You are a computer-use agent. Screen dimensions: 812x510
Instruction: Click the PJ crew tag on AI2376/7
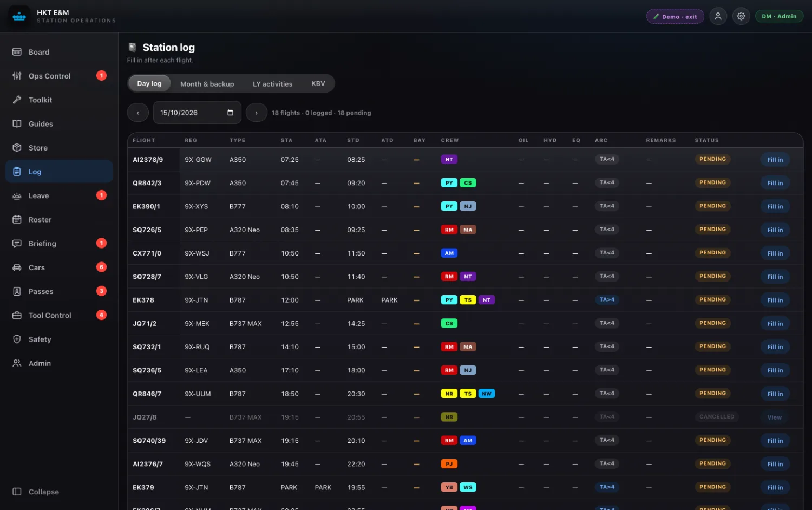[449, 464]
